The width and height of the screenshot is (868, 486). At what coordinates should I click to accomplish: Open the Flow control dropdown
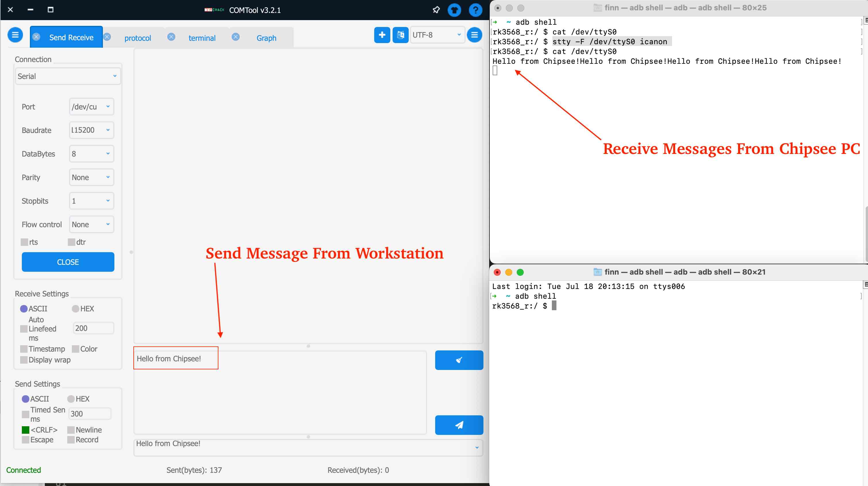point(91,224)
